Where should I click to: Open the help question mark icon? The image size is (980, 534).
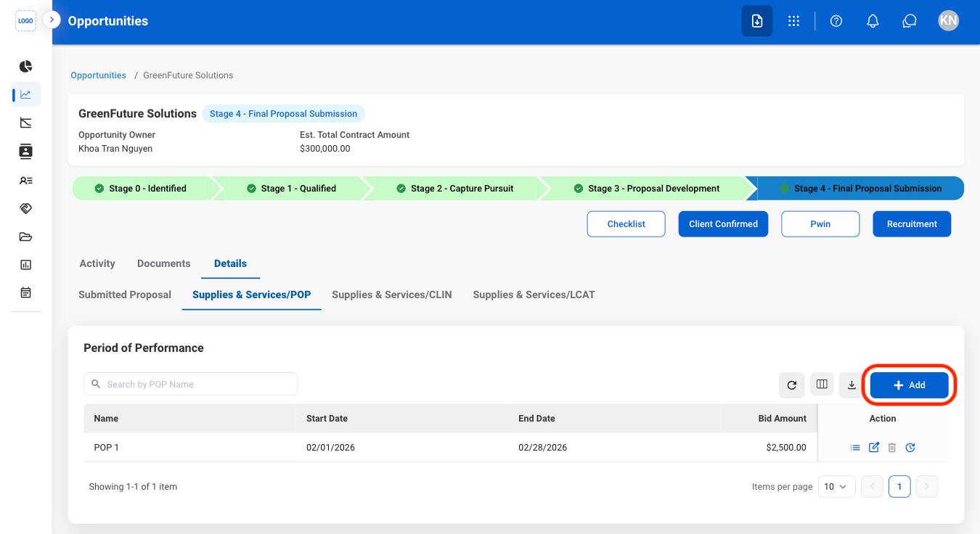pos(836,21)
